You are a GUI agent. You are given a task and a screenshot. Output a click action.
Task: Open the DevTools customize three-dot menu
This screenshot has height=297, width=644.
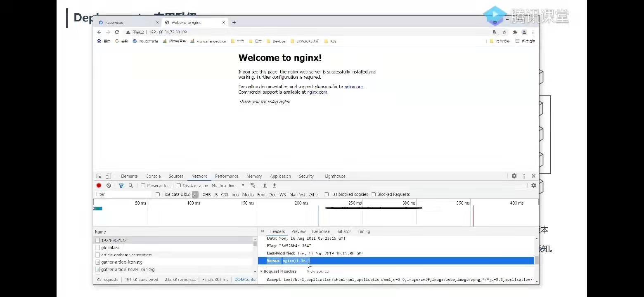pyautogui.click(x=524, y=176)
